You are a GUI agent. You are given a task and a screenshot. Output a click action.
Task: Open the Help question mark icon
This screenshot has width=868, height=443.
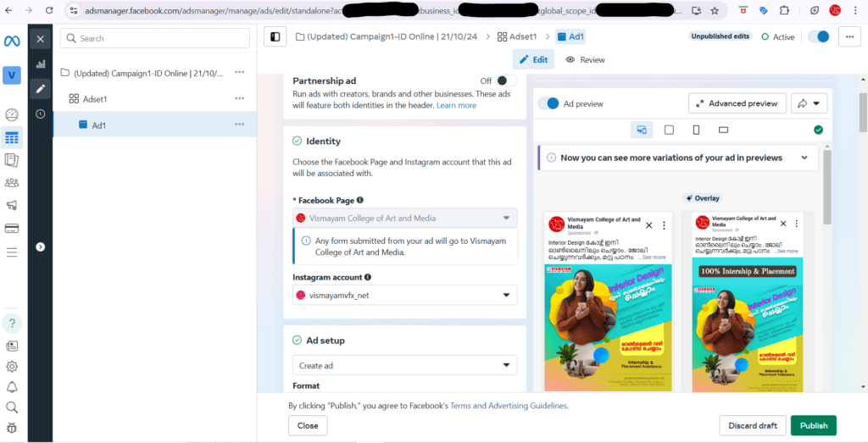12,323
